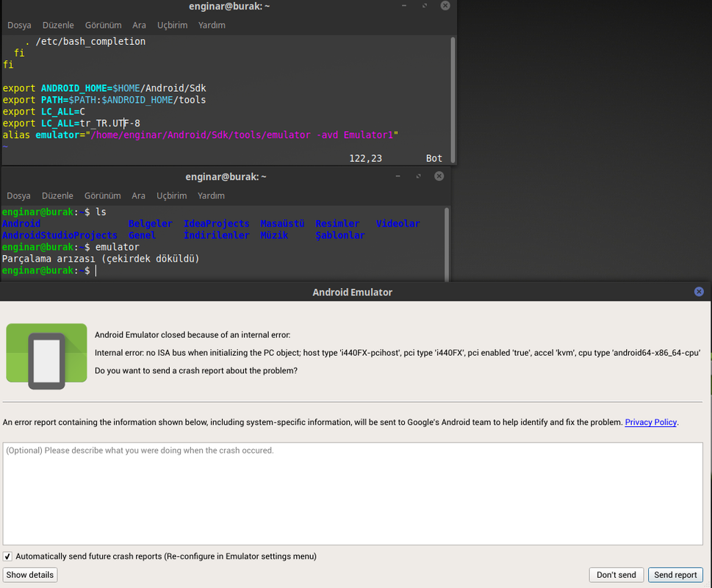Open Ara menu in the lower terminal
This screenshot has width=712, height=588.
click(x=138, y=196)
